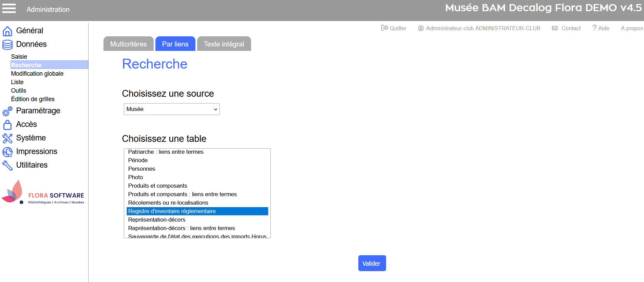The height and width of the screenshot is (282, 644).
Task: Click the Impressions globe icon
Action: [x=7, y=152]
